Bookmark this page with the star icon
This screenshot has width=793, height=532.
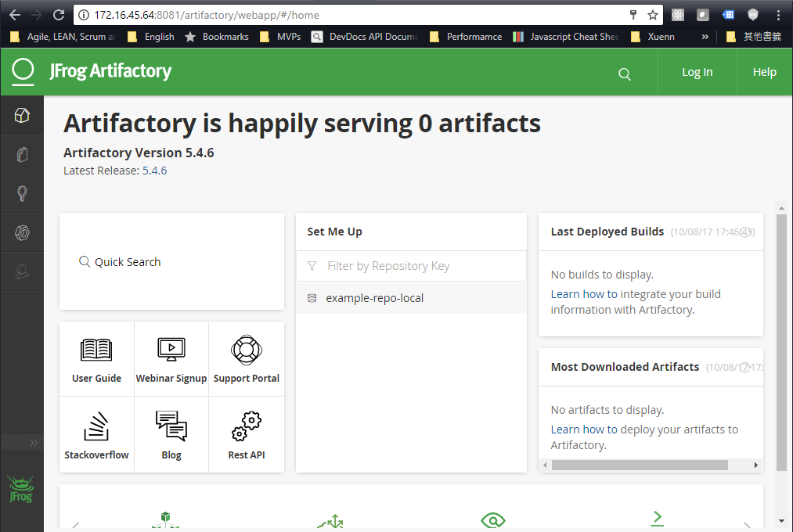click(x=653, y=15)
